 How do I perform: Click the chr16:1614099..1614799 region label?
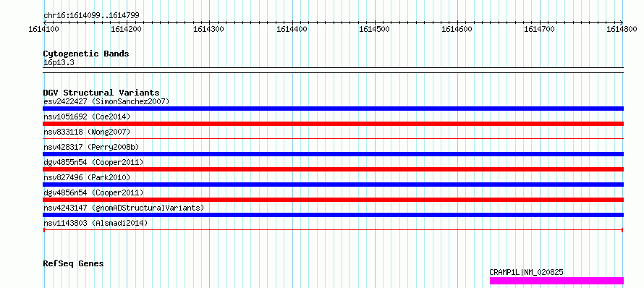pyautogui.click(x=91, y=15)
